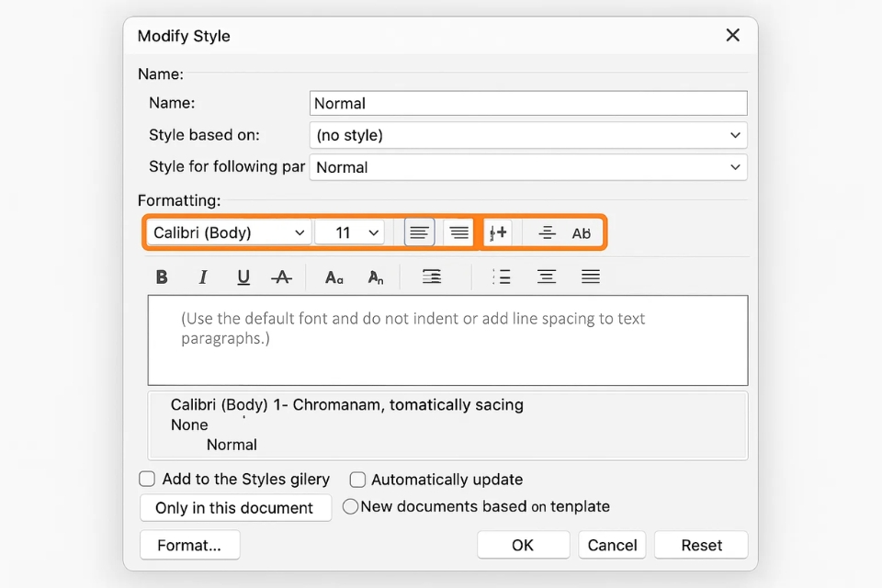882x588 pixels.
Task: Apply strikethrough to the font
Action: [x=282, y=277]
